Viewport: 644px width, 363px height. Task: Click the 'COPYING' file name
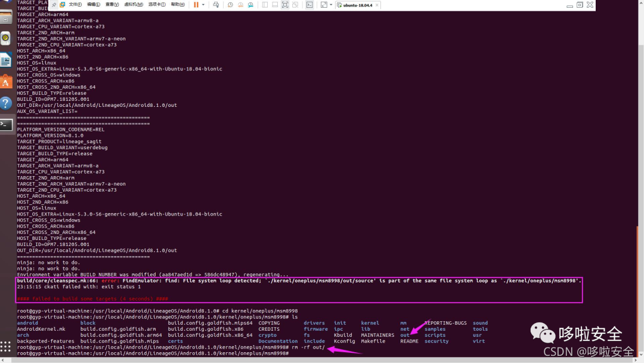coord(269,323)
